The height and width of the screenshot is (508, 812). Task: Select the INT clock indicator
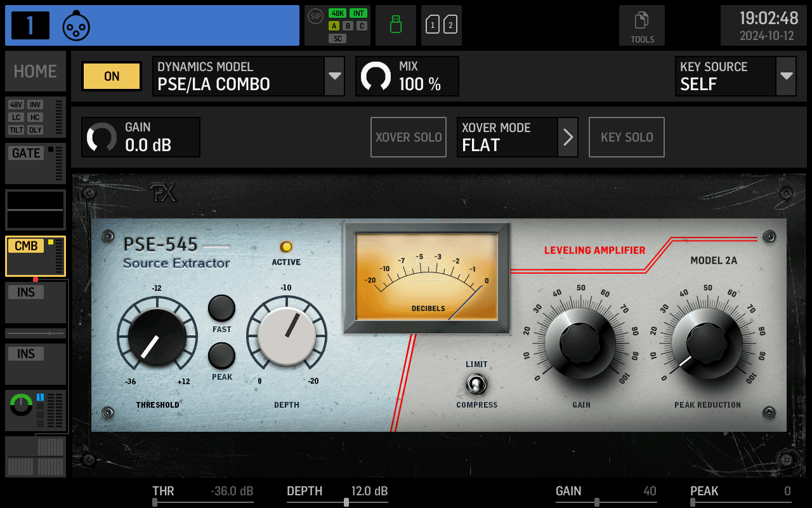tap(358, 13)
